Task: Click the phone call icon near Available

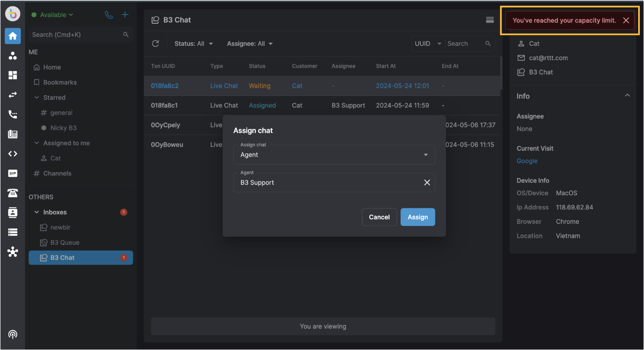Action: point(109,15)
